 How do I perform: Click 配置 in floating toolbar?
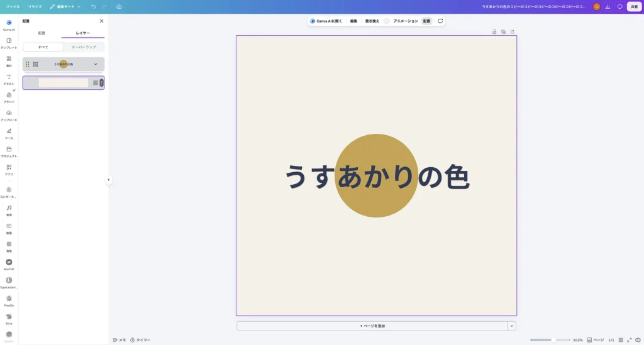tap(427, 21)
